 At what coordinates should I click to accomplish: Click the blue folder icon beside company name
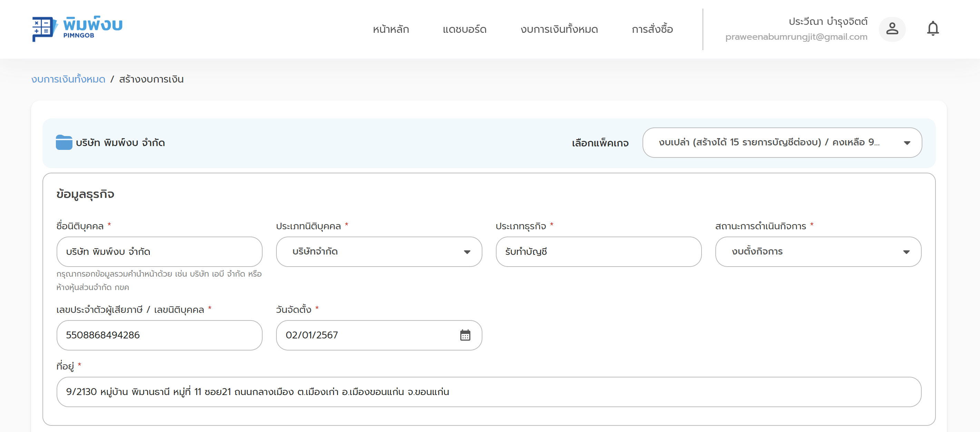pyautogui.click(x=64, y=142)
